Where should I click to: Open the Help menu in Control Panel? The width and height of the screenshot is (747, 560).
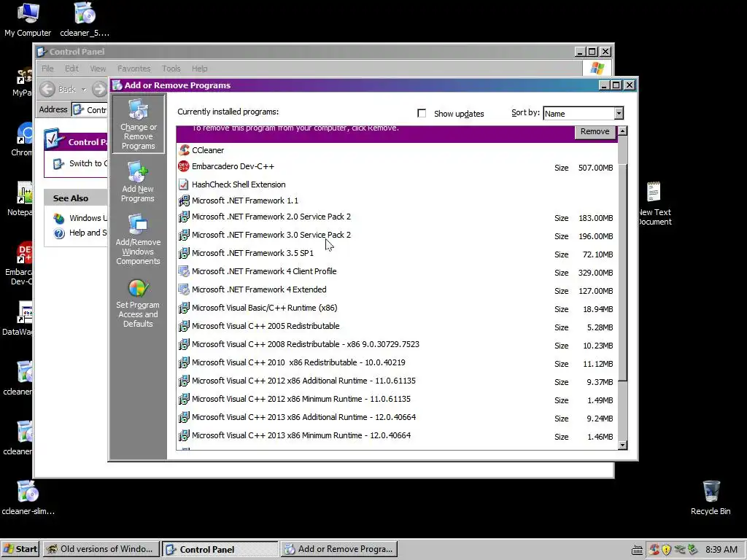[199, 69]
